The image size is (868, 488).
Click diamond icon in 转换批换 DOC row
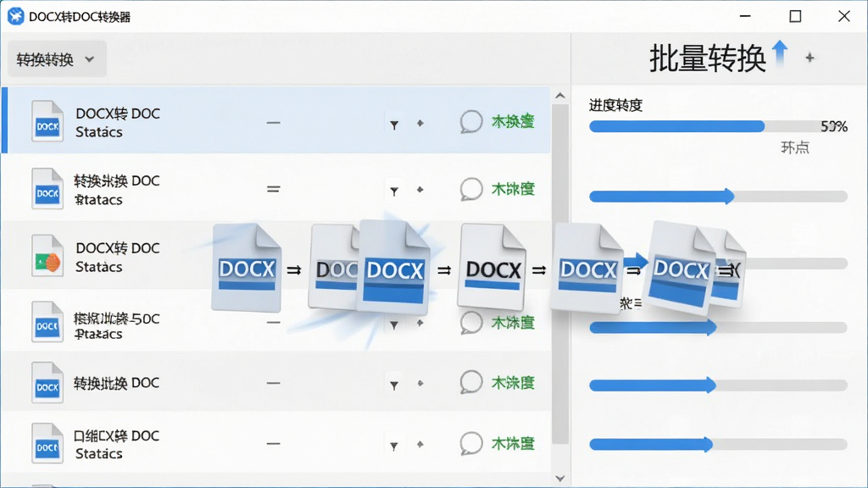(x=420, y=383)
